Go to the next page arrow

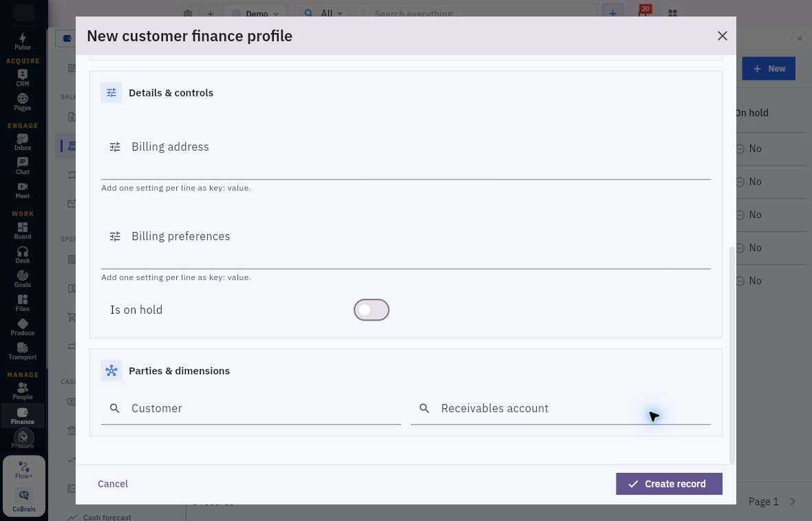pyautogui.click(x=793, y=501)
